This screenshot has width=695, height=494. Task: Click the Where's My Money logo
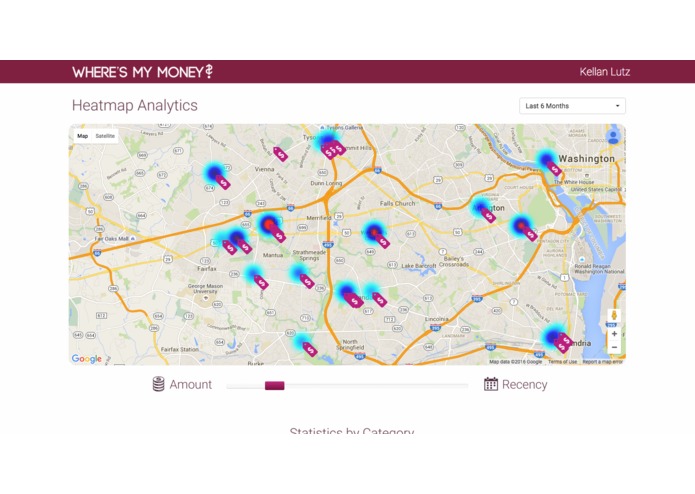tap(143, 72)
